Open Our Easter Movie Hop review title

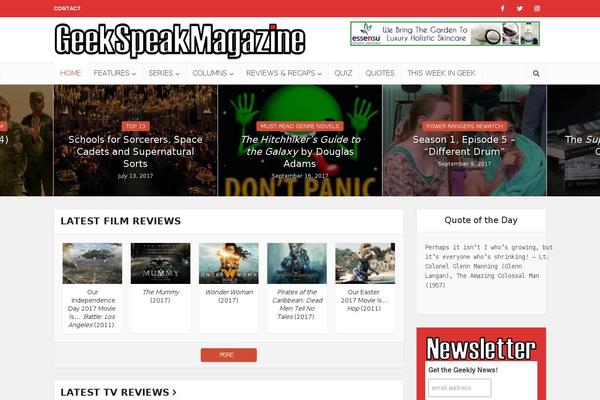[x=364, y=300]
